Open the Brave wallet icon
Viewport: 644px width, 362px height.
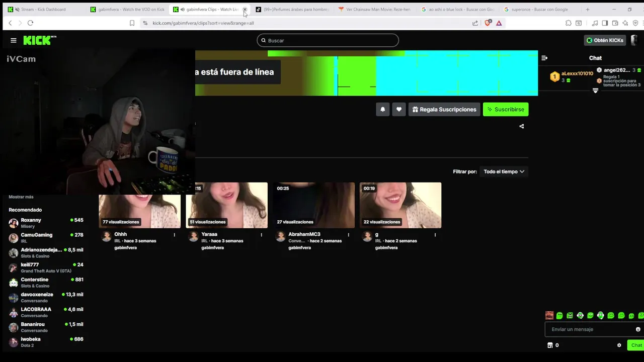pyautogui.click(x=615, y=23)
